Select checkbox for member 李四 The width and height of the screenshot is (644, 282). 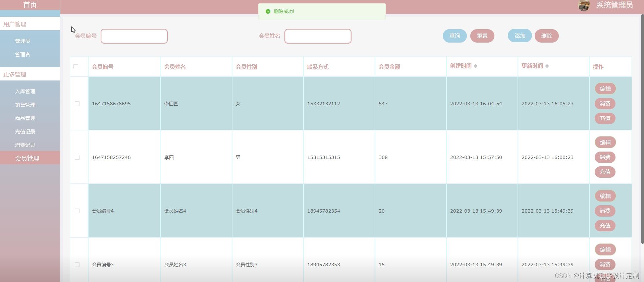tap(77, 157)
